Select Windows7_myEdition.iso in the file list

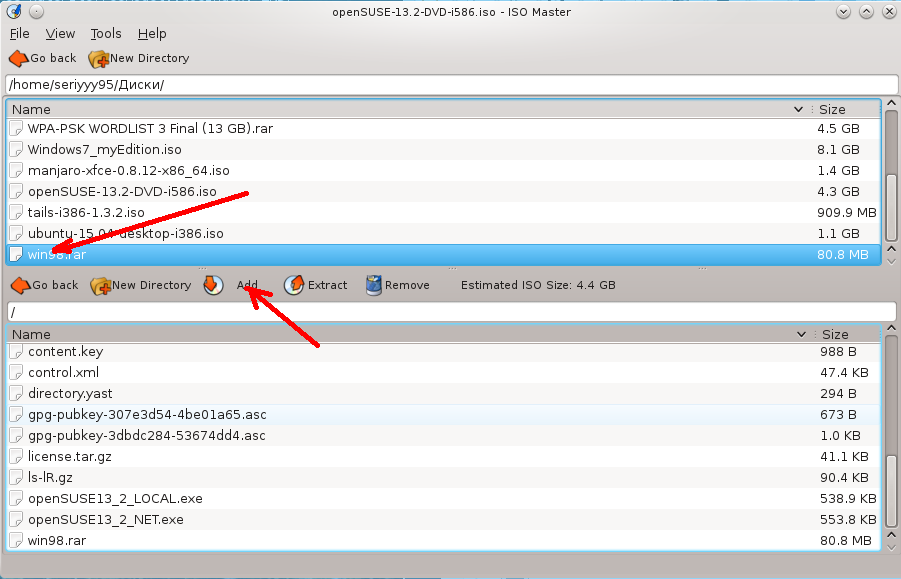tap(443, 149)
